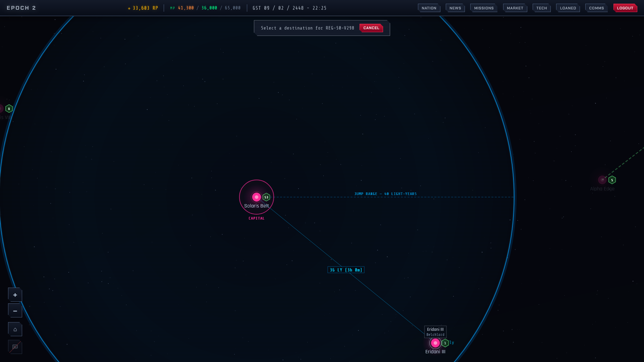Screen dimensions: 644x362
Task: Click the Logout button
Action: (625, 8)
